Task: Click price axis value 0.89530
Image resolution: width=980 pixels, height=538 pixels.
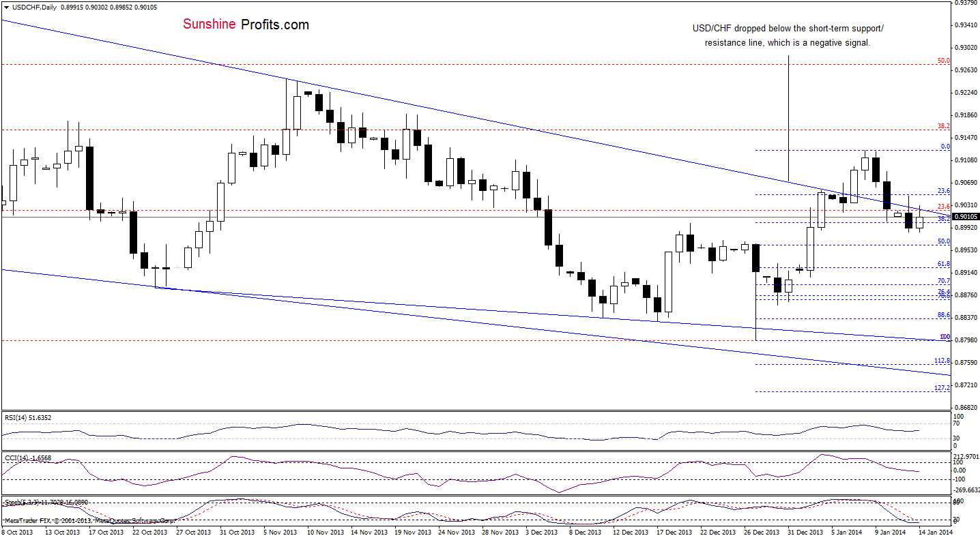Action: click(966, 250)
